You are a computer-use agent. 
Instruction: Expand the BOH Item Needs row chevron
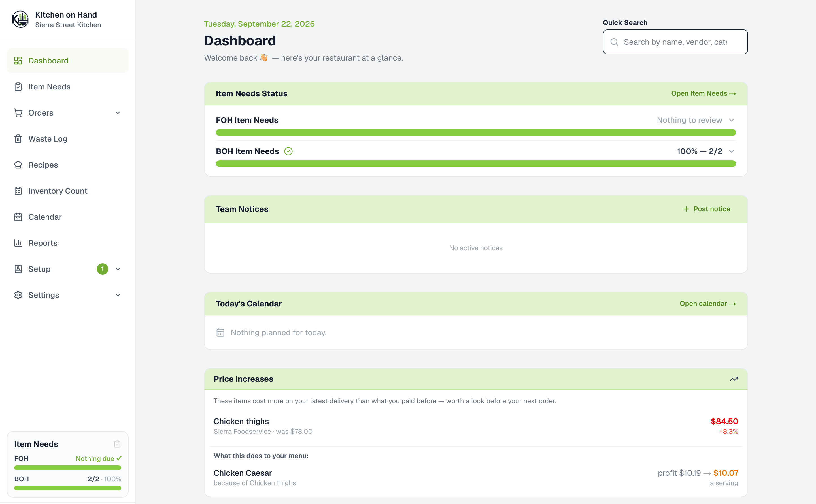point(732,151)
